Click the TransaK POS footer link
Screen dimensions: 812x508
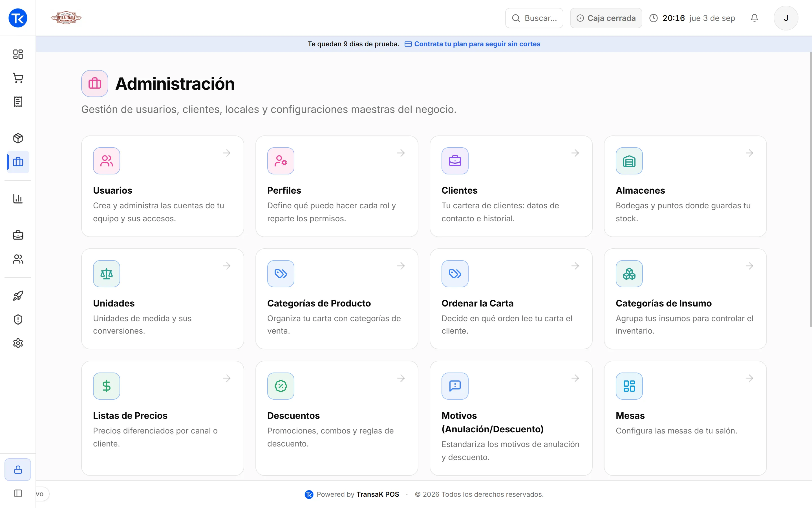(378, 494)
